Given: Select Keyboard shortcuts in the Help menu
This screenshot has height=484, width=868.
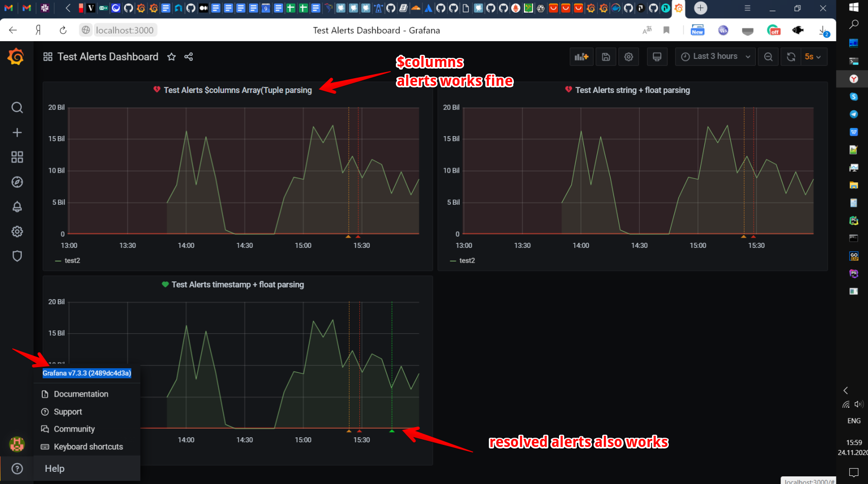Looking at the screenshot, I should click(88, 446).
